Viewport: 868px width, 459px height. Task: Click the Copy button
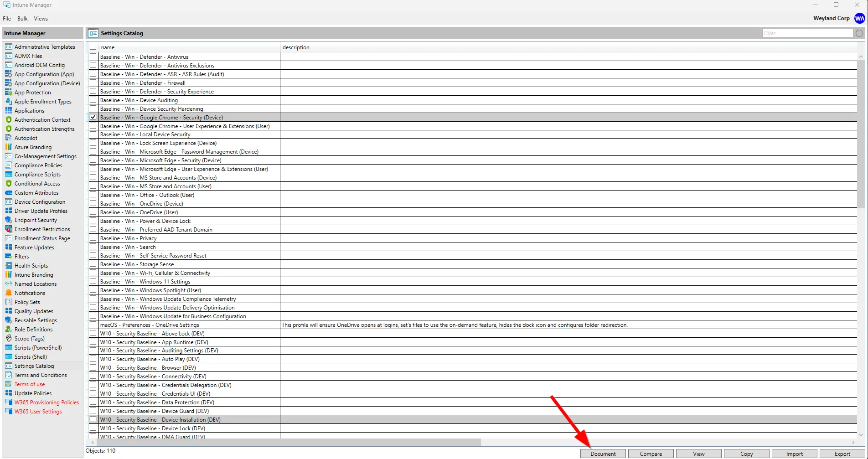(x=746, y=454)
